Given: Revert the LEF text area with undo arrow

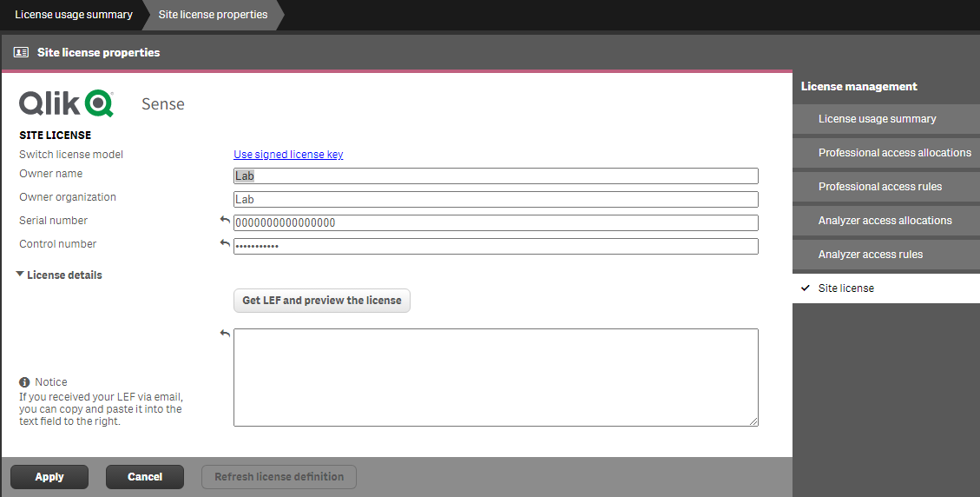Looking at the screenshot, I should (225, 334).
